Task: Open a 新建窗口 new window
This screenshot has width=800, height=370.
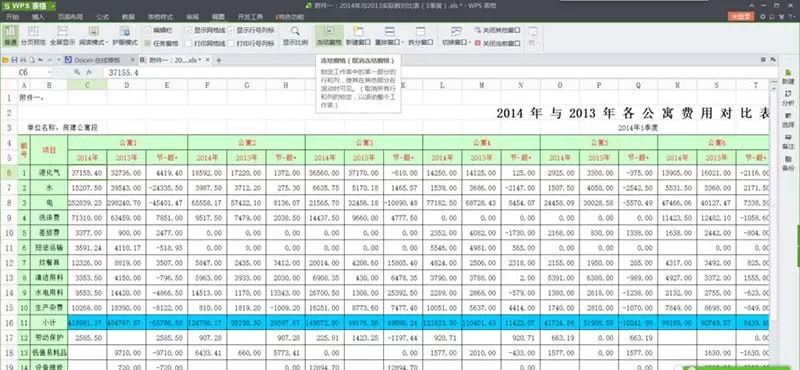Action: tap(358, 35)
